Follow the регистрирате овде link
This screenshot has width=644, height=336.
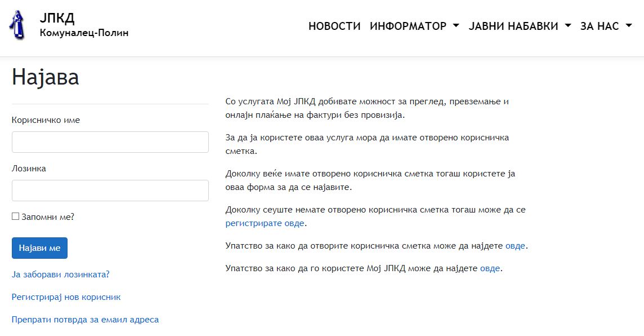265,223
